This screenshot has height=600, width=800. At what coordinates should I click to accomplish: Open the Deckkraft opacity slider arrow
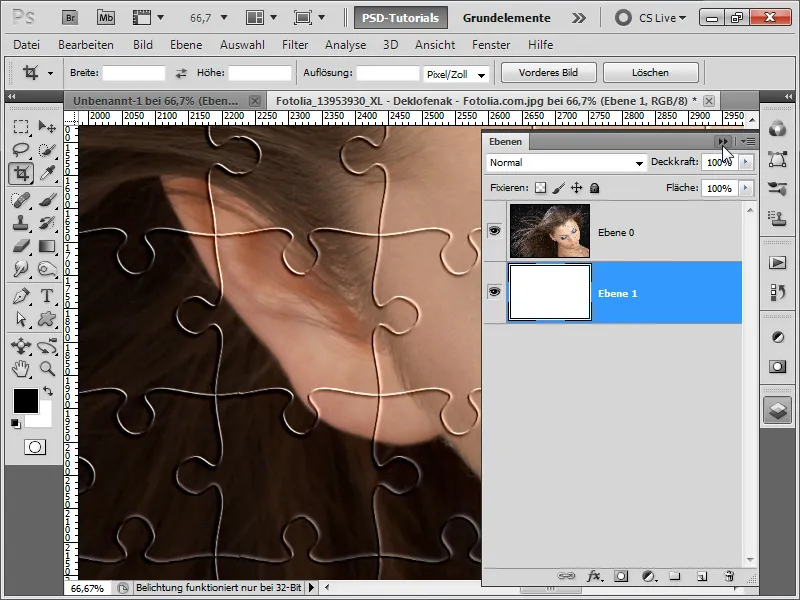745,162
